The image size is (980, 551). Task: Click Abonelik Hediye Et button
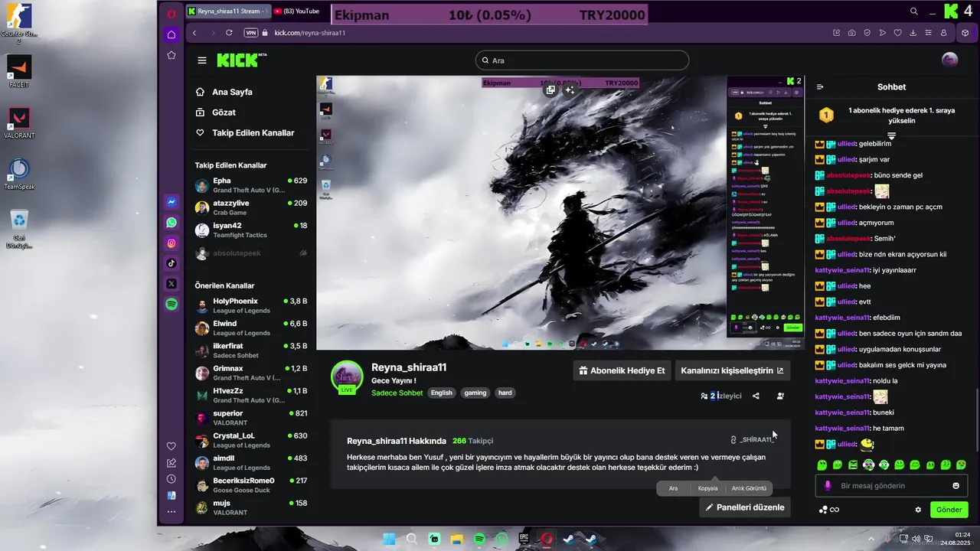pos(622,370)
